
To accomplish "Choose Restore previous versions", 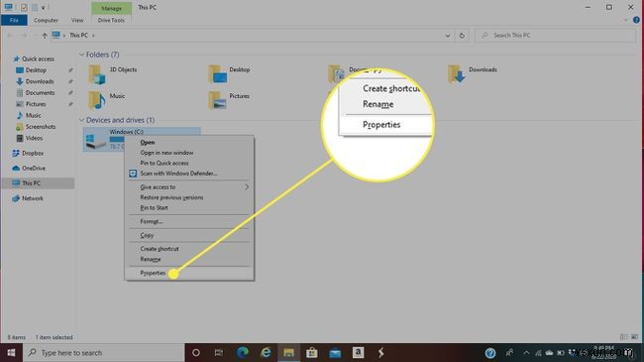I will point(171,197).
